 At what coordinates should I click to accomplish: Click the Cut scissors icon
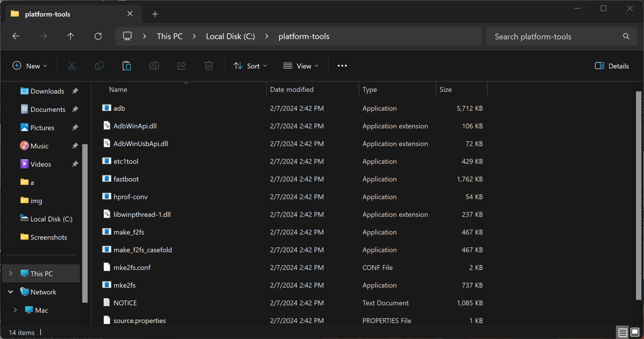click(x=72, y=66)
